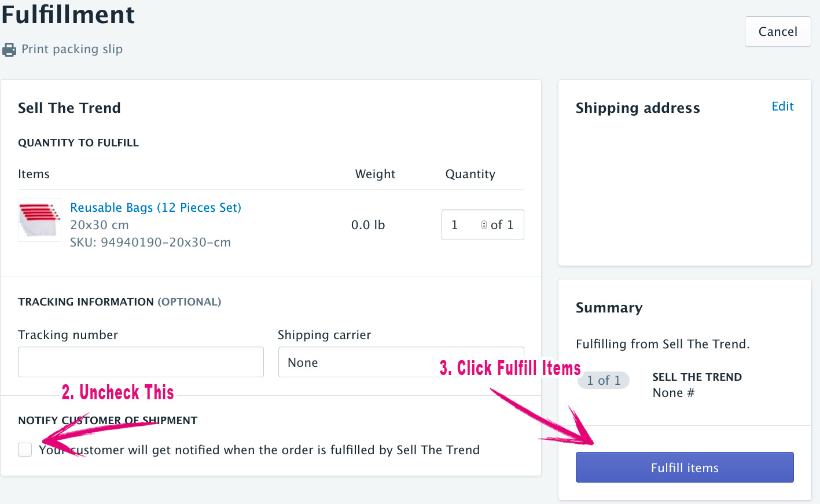Edit the shipping address
This screenshot has height=504, width=820.
(782, 106)
